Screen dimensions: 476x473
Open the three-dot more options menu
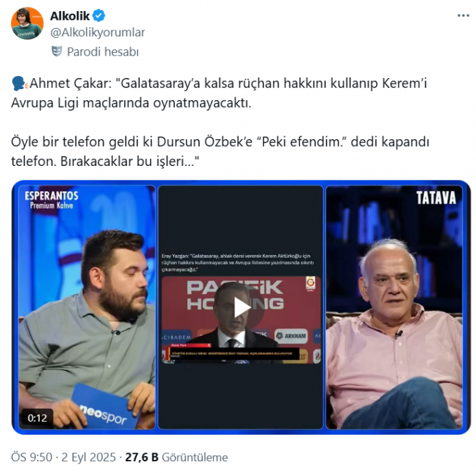[463, 16]
